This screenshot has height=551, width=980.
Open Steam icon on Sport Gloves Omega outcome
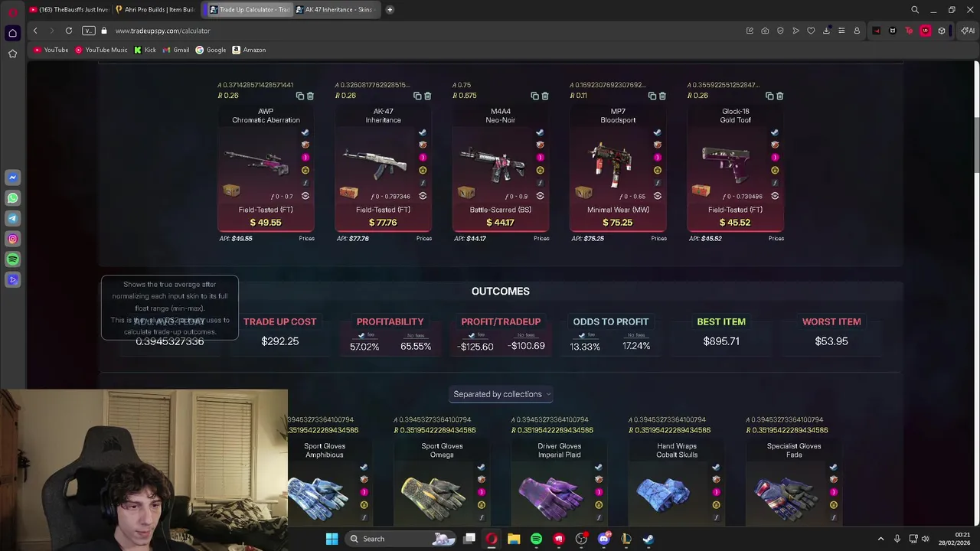click(x=481, y=467)
